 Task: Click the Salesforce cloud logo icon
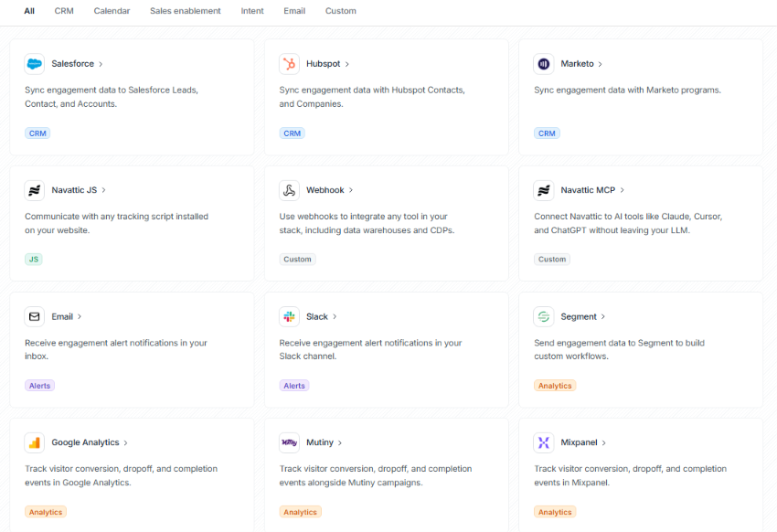point(34,64)
